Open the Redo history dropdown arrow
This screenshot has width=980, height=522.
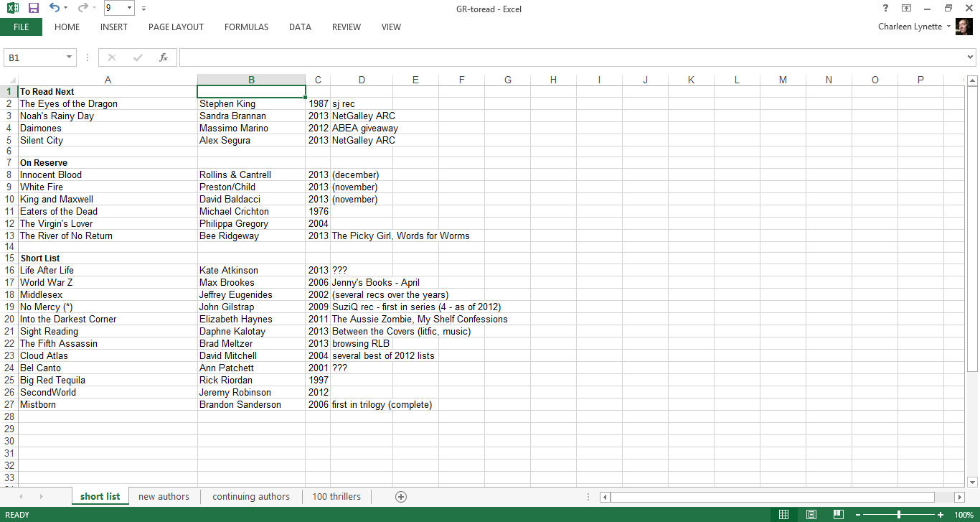coord(94,9)
